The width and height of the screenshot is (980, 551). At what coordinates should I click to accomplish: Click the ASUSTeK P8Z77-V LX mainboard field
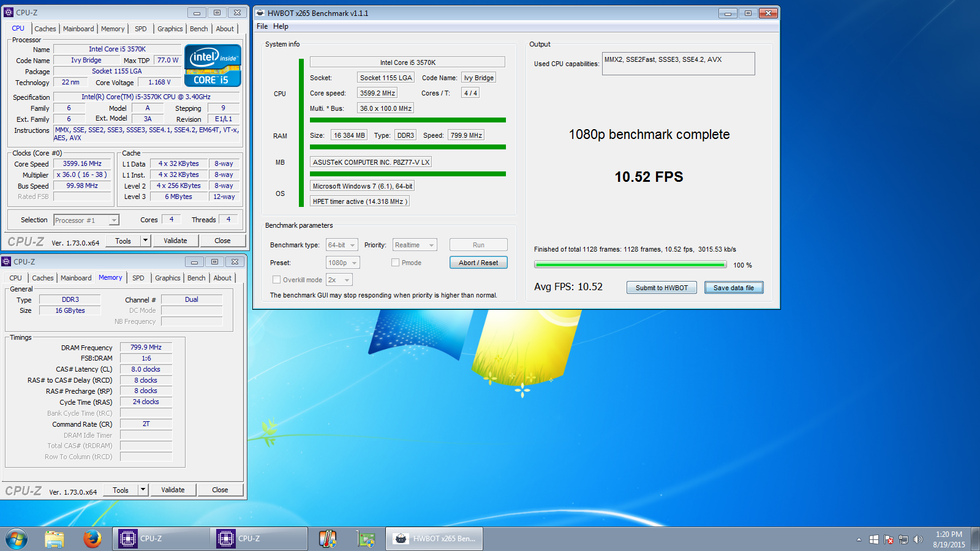pos(371,162)
